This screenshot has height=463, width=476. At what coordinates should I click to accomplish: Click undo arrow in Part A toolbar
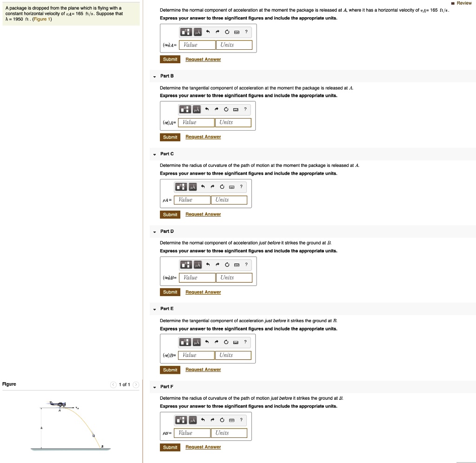[x=208, y=32]
